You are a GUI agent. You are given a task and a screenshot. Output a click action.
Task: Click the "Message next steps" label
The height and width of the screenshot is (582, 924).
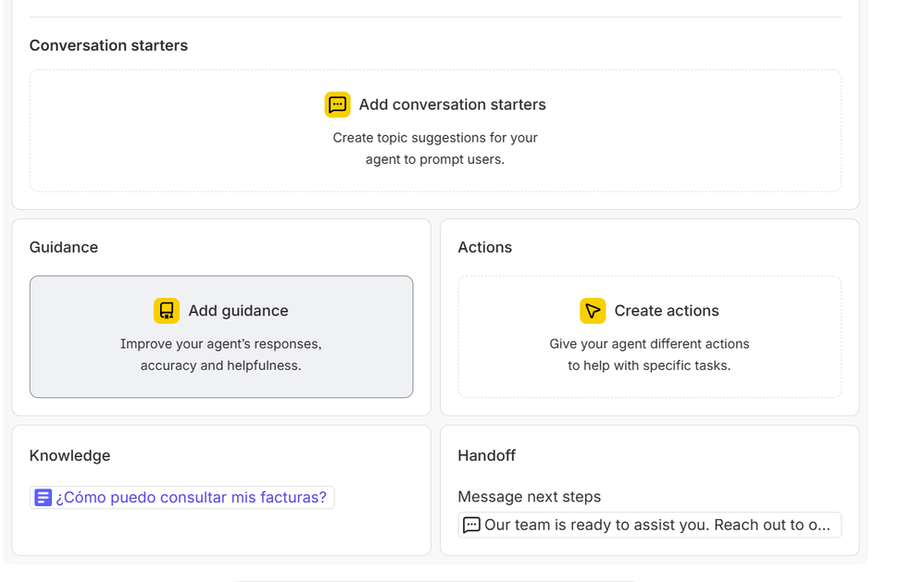pyautogui.click(x=530, y=497)
